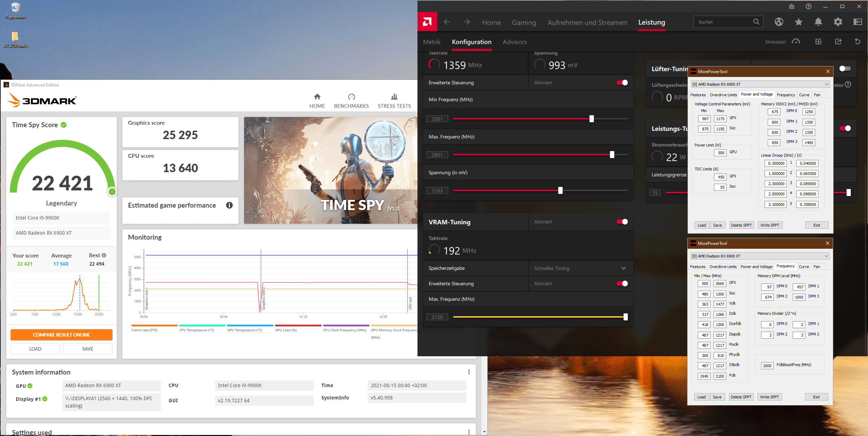This screenshot has width=868, height=436.
Task: Click the favorites star icon
Action: [x=798, y=22]
